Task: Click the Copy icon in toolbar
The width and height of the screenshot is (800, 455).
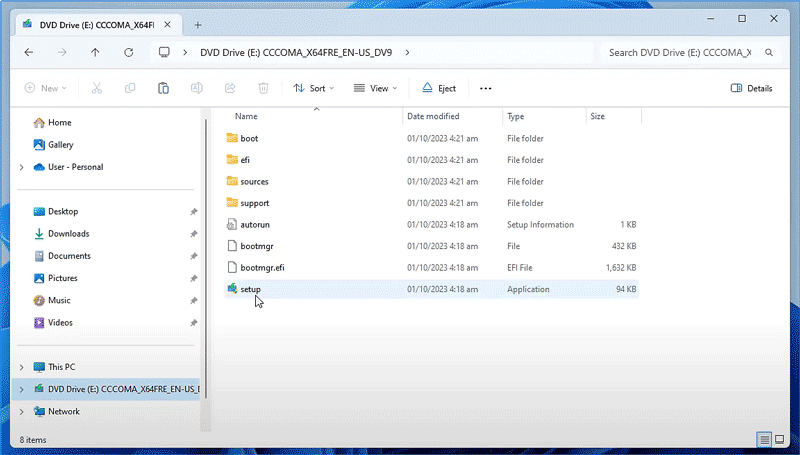Action: click(130, 88)
